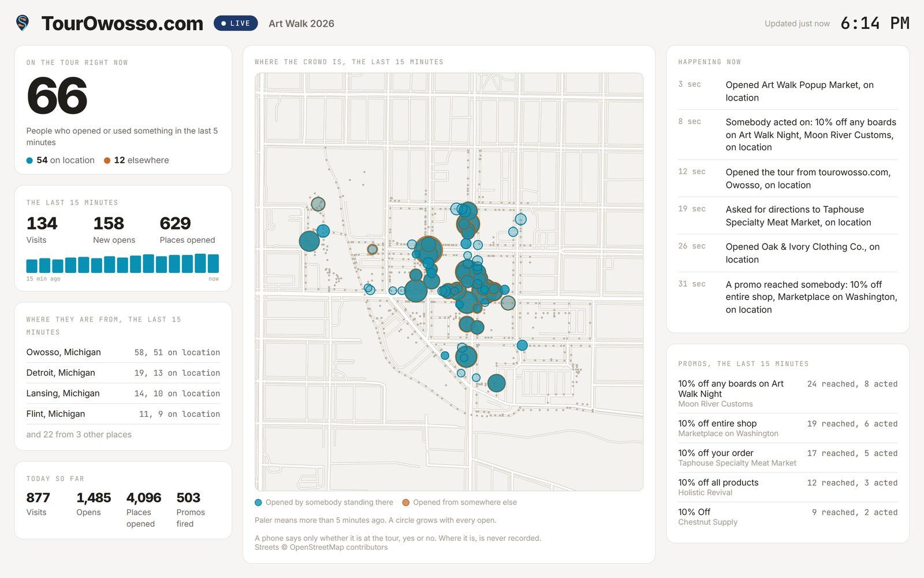The height and width of the screenshot is (578, 924).
Task: Open the TourOwosso.com title link
Action: (122, 23)
